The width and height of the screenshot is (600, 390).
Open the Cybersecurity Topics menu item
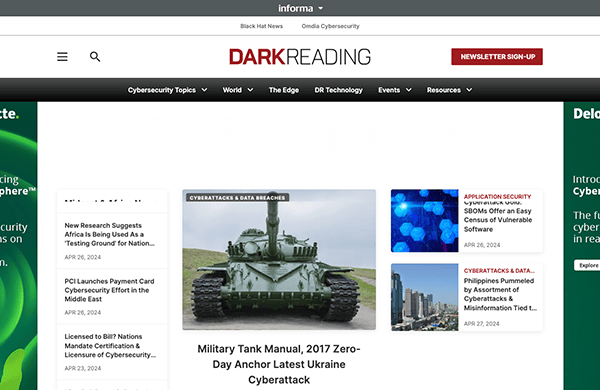[161, 90]
